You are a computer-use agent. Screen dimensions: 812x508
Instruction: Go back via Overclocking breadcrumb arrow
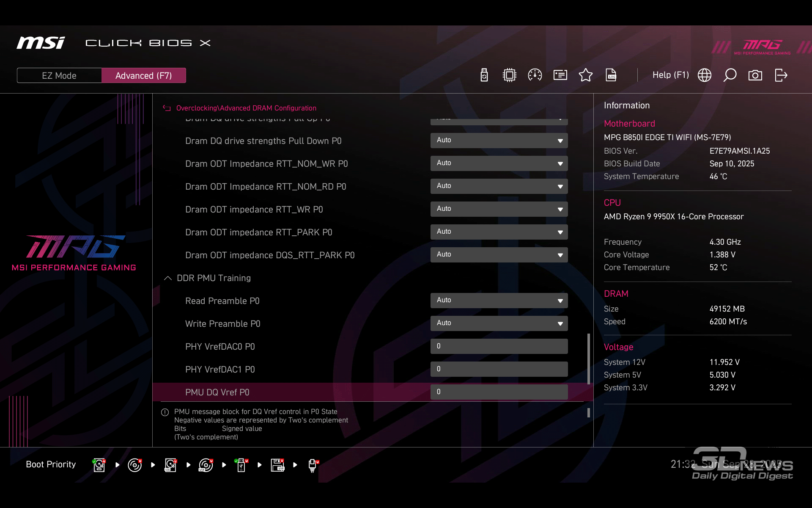coord(167,108)
